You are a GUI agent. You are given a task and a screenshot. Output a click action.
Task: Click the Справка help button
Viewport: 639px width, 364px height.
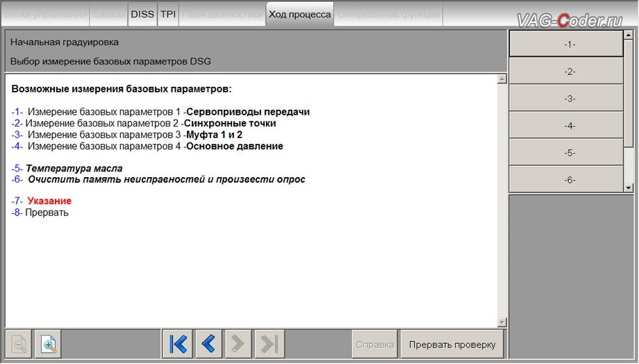coord(374,345)
